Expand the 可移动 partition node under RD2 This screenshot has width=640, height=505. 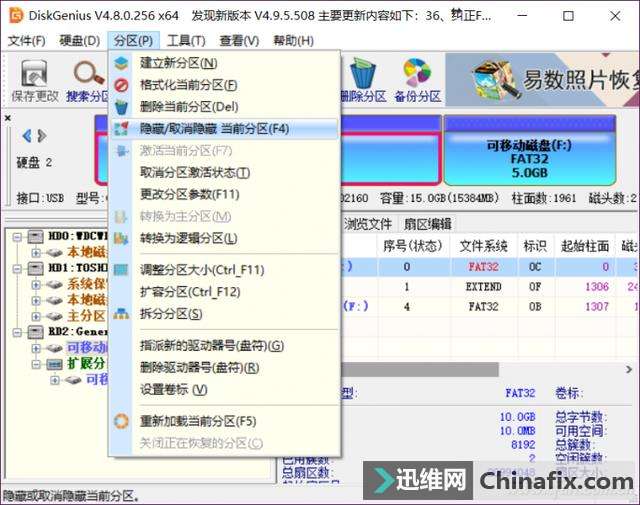[36, 348]
